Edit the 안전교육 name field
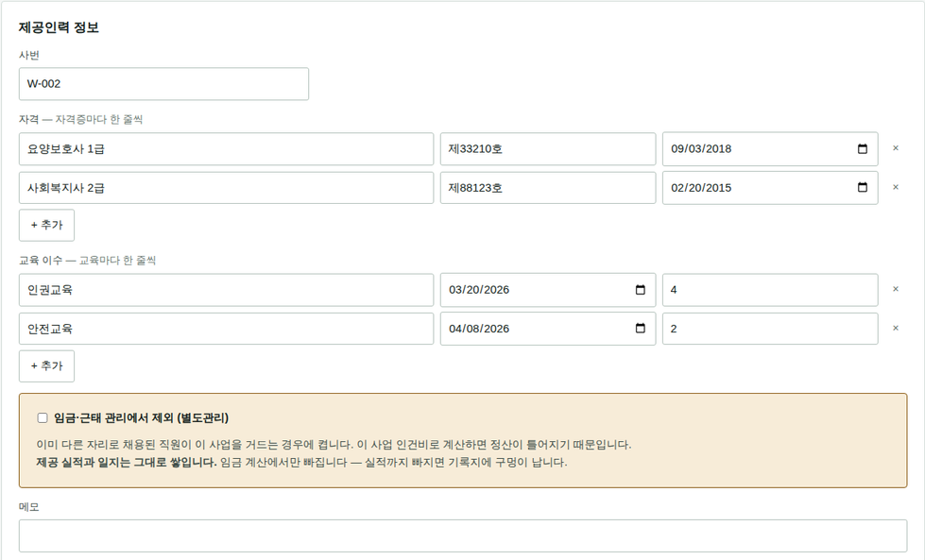925x560 pixels. click(x=226, y=329)
